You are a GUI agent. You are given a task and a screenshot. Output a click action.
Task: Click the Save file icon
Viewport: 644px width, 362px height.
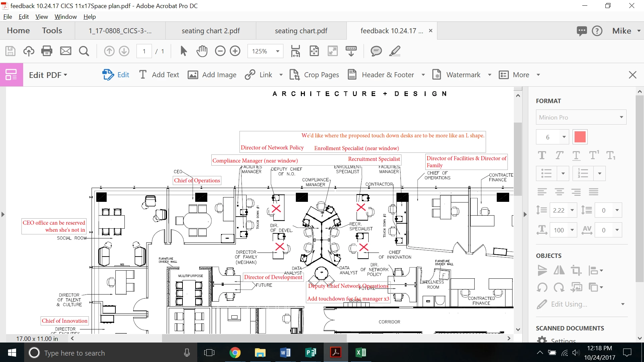10,51
